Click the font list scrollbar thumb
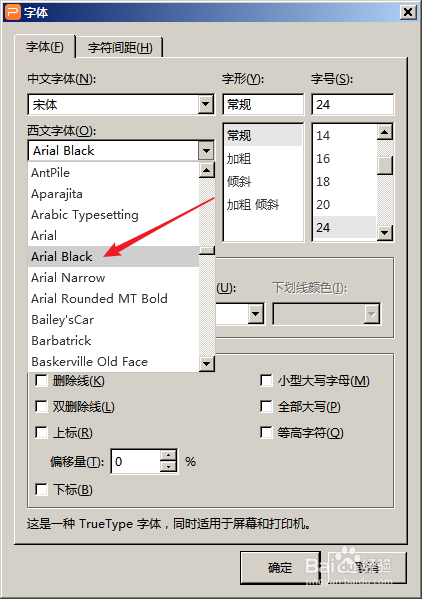The height and width of the screenshot is (599, 422). coord(207,250)
